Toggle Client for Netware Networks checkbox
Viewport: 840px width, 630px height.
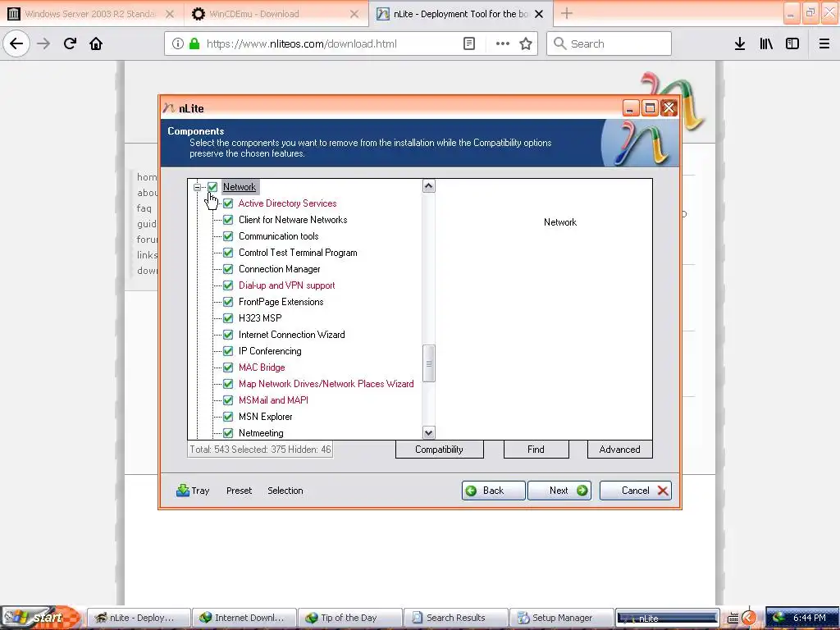coord(228,220)
